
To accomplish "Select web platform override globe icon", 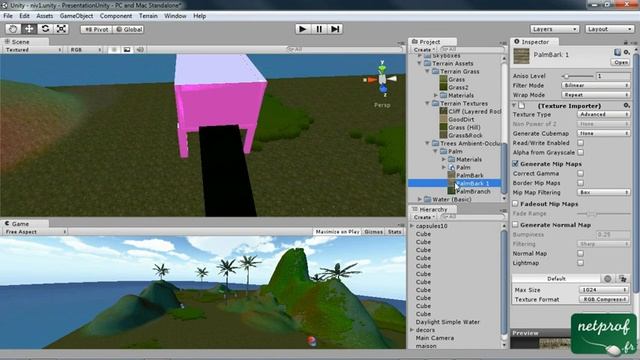I will point(607,279).
